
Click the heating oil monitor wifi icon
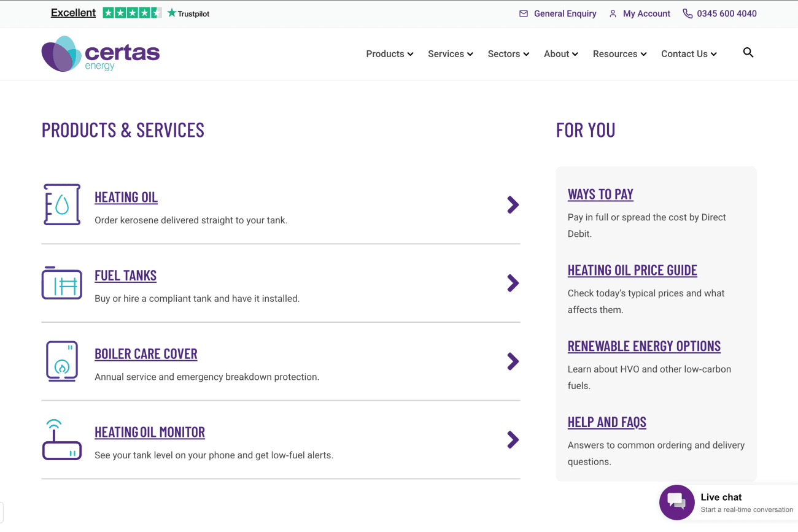pos(61,439)
